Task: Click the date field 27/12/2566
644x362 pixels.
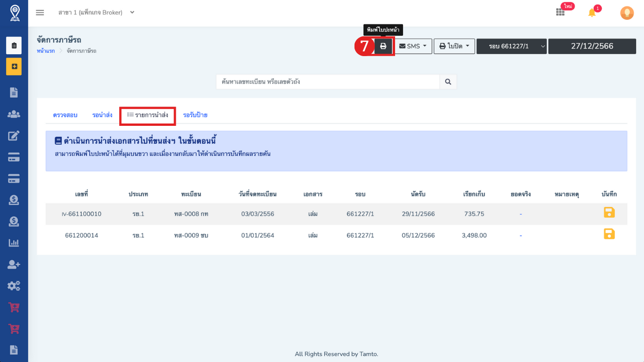Action: click(592, 46)
